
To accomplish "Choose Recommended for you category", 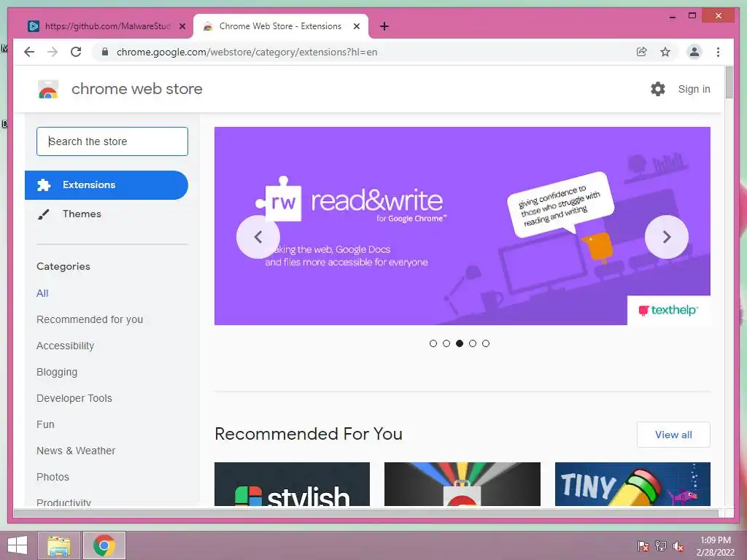I will pos(90,319).
